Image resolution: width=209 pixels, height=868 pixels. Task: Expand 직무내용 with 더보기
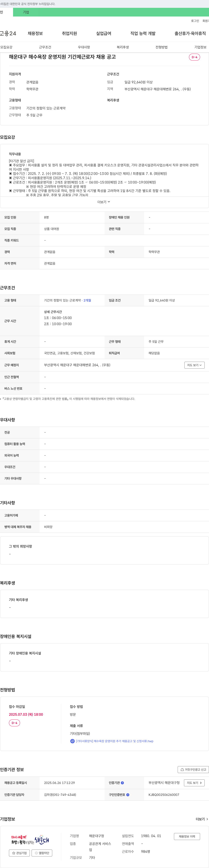[104, 202]
